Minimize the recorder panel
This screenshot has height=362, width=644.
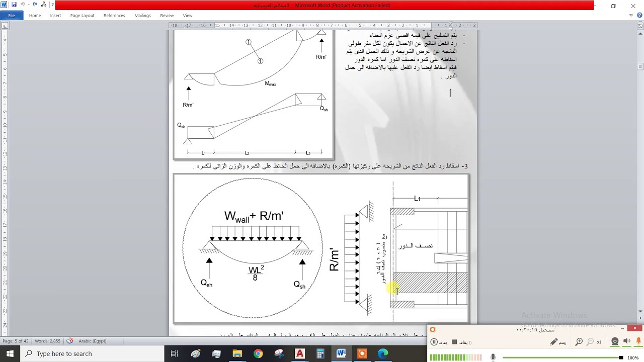[622, 329]
